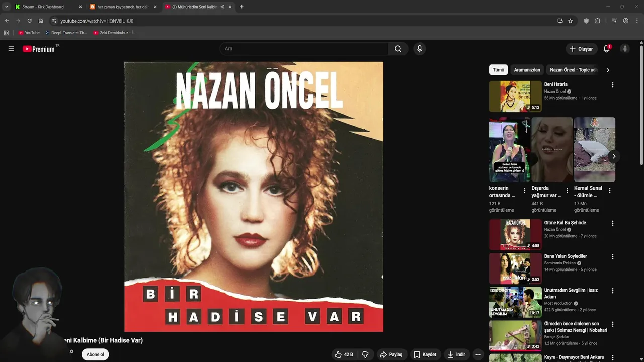Viewport: 644px width, 362px height.
Task: Open Kayra - Duymuyor Beni Ankara title
Action: [574, 357]
